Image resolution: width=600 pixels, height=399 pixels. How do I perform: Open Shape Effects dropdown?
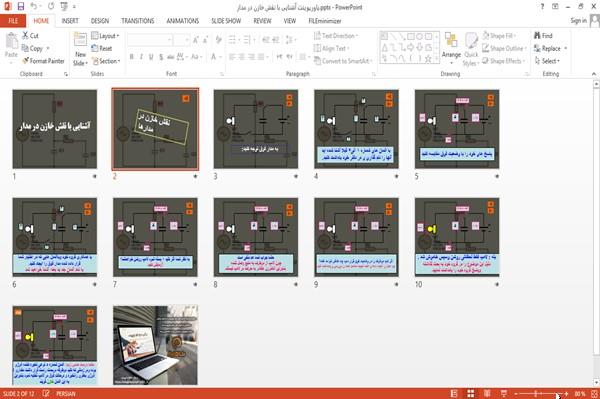(504, 61)
